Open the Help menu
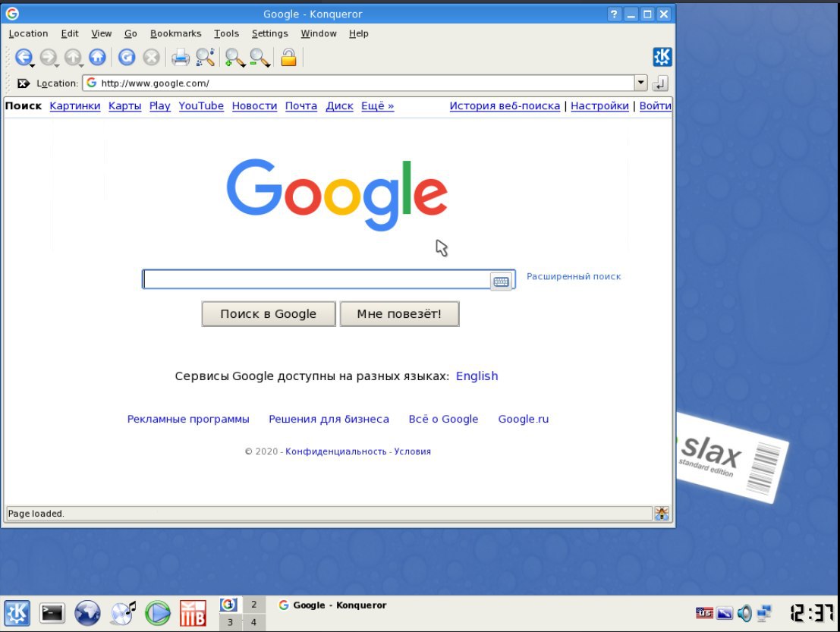The height and width of the screenshot is (632, 840). coord(359,33)
